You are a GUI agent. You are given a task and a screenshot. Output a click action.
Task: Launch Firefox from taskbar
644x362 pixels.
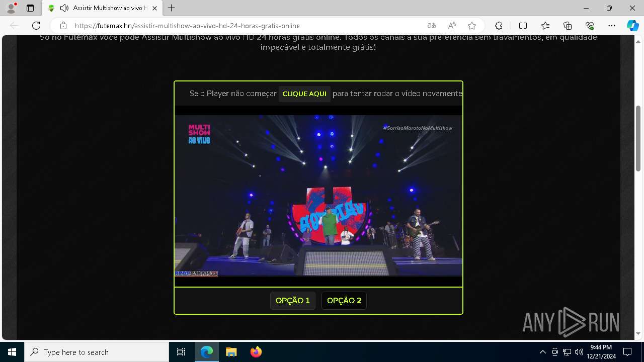tap(256, 352)
